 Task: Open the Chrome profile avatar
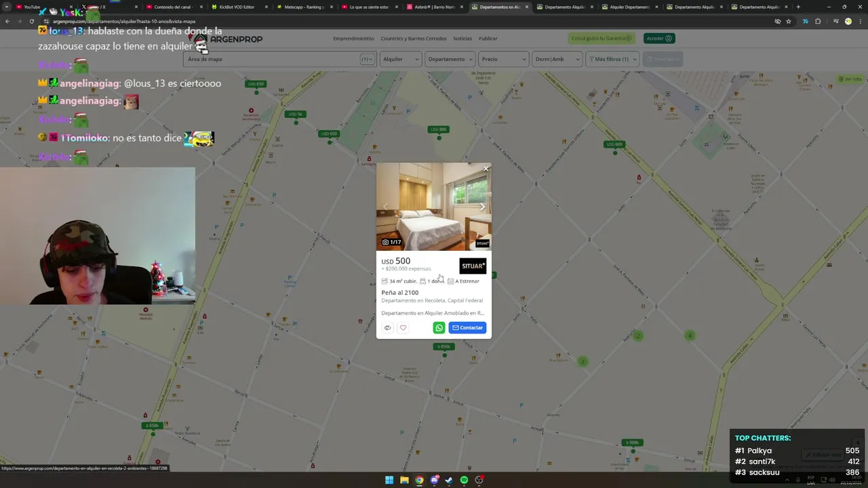(848, 21)
